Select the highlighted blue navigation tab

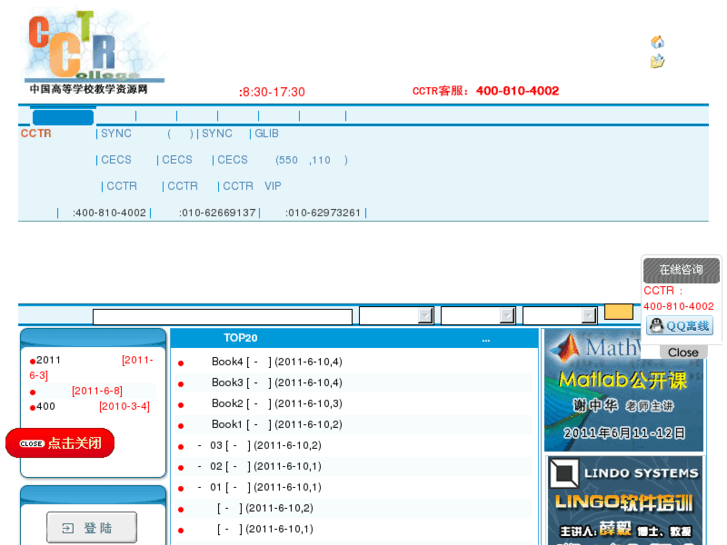(63, 117)
